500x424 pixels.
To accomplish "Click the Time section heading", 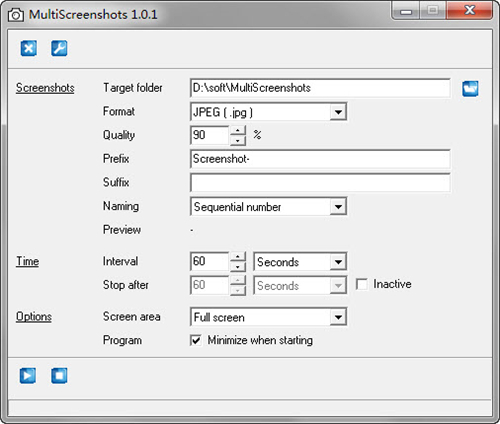I will pyautogui.click(x=27, y=261).
